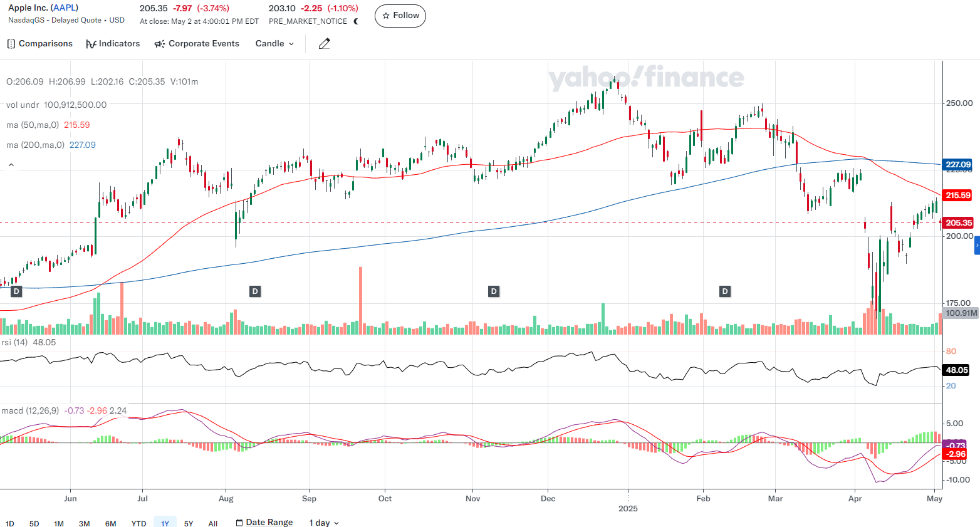Select the macd (12,26,9) panel label
Viewport: 980px width, 527px height.
pyautogui.click(x=30, y=411)
